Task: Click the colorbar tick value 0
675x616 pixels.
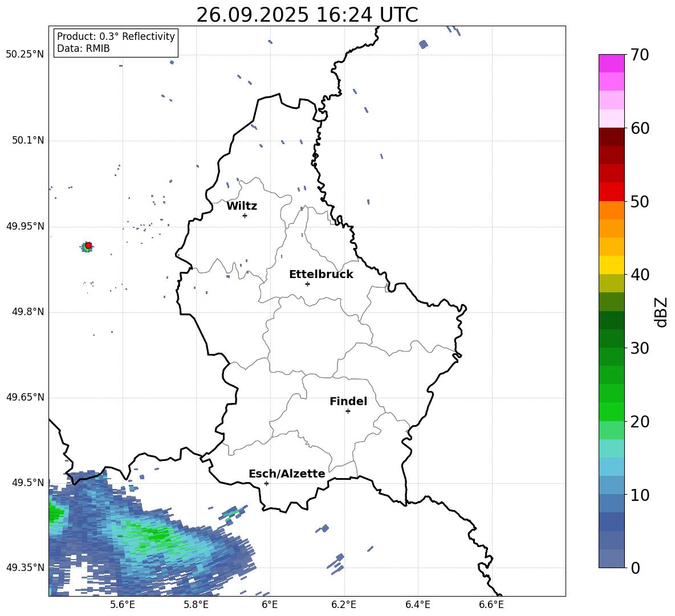Action: (635, 568)
